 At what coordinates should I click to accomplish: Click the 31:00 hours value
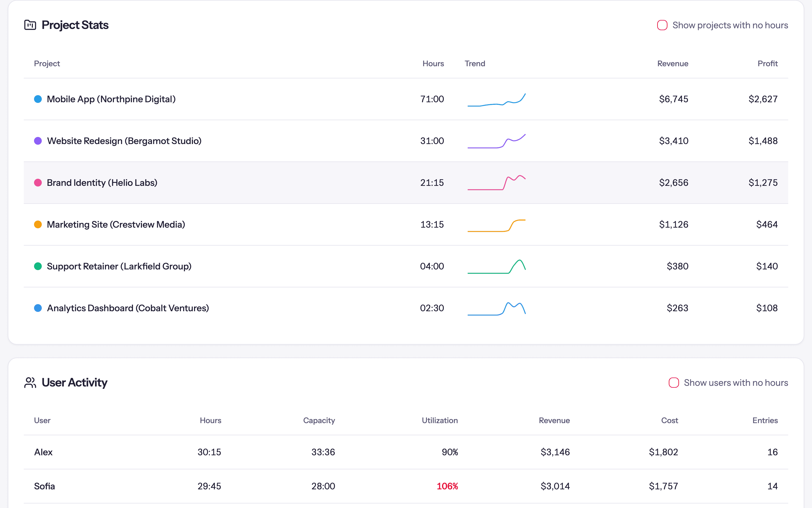pyautogui.click(x=432, y=141)
